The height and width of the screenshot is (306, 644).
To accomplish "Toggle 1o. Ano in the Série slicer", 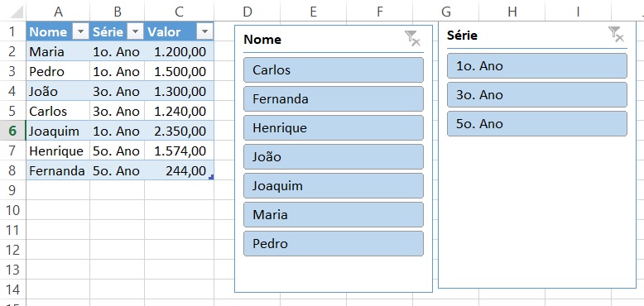I will coord(537,65).
